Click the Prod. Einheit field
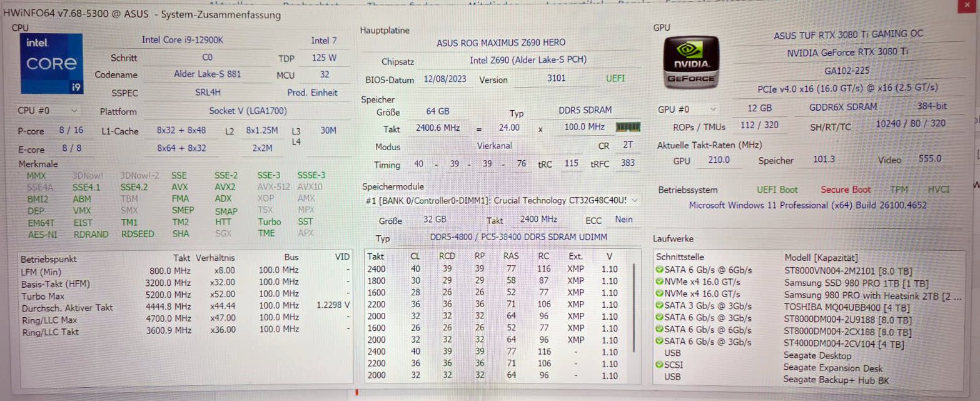 pyautogui.click(x=312, y=93)
